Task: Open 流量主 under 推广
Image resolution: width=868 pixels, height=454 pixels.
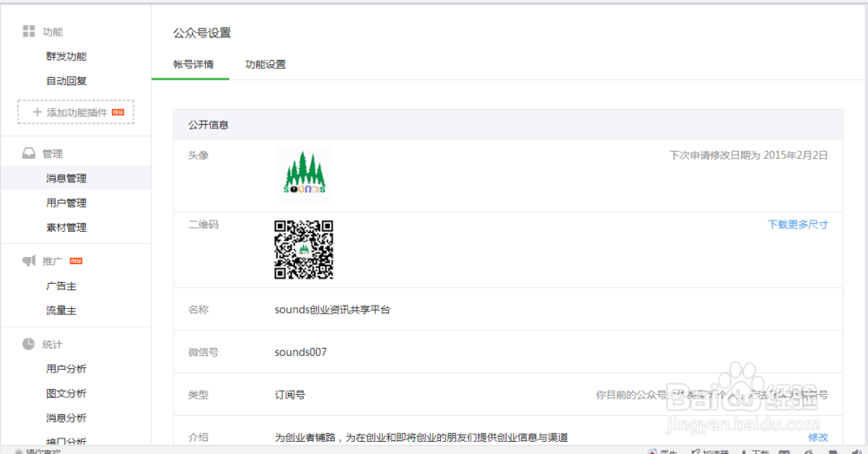Action: (x=62, y=310)
